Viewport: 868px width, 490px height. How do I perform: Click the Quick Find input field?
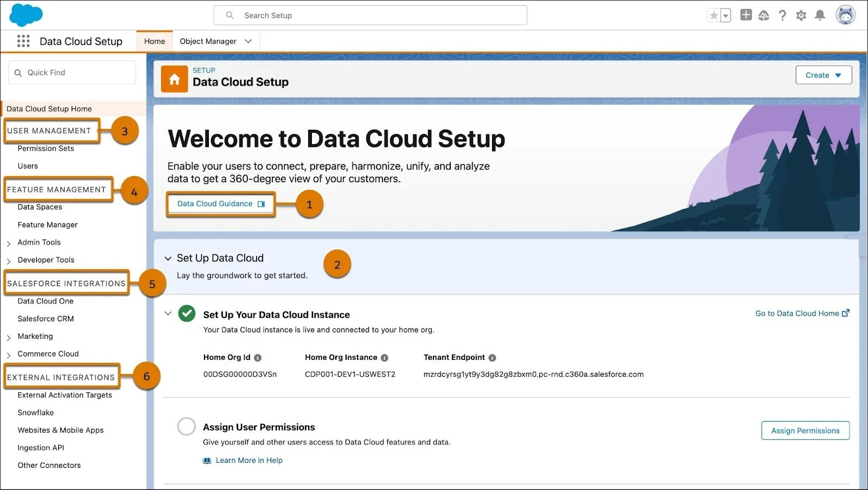[x=72, y=72]
